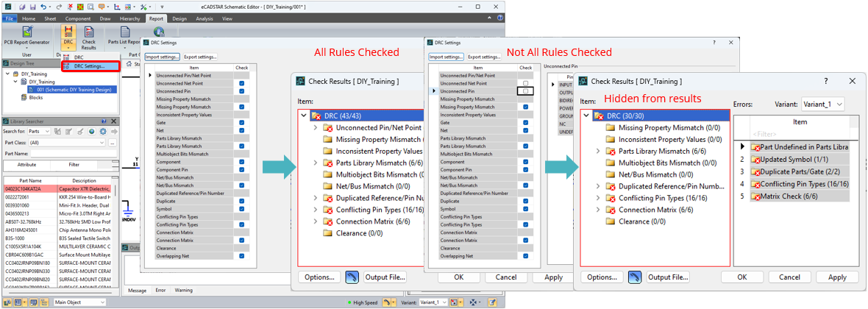Click the blue probe icon in second Check Results

click(x=635, y=277)
